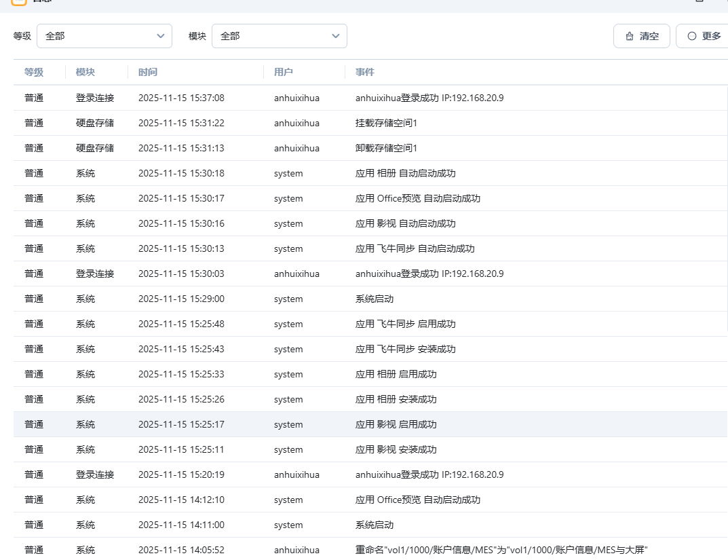The height and width of the screenshot is (560, 728).
Task: Click the 等级 column header
Action: pos(34,72)
